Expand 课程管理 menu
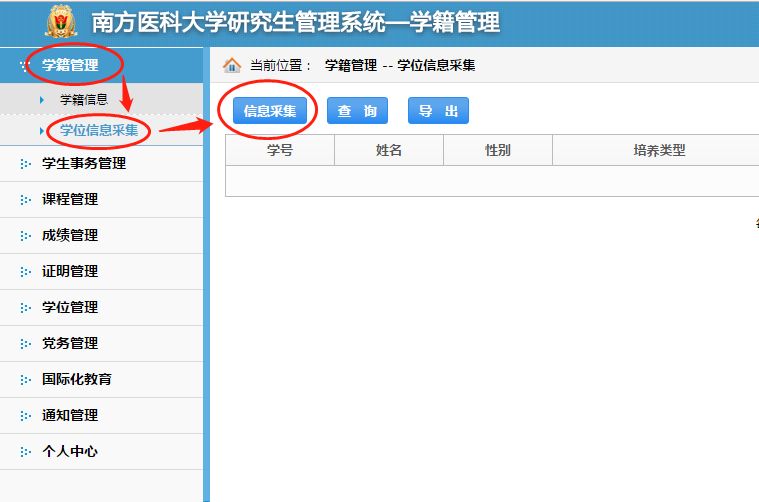Image resolution: width=759 pixels, height=502 pixels. click(101, 199)
